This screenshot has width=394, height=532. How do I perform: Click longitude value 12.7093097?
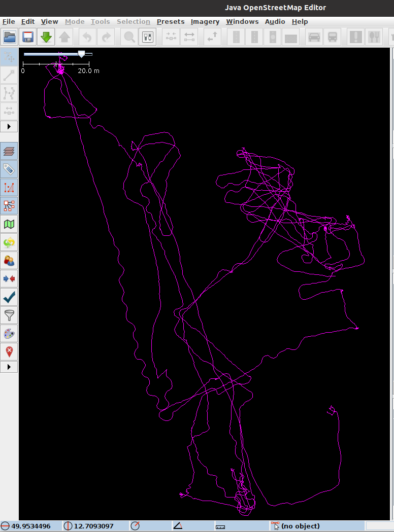94,526
